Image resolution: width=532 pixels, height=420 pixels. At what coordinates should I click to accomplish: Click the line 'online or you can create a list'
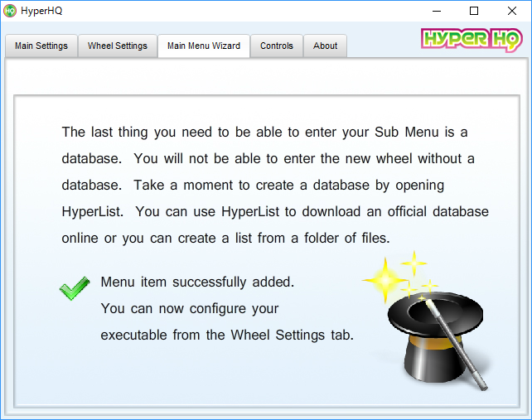pyautogui.click(x=225, y=238)
